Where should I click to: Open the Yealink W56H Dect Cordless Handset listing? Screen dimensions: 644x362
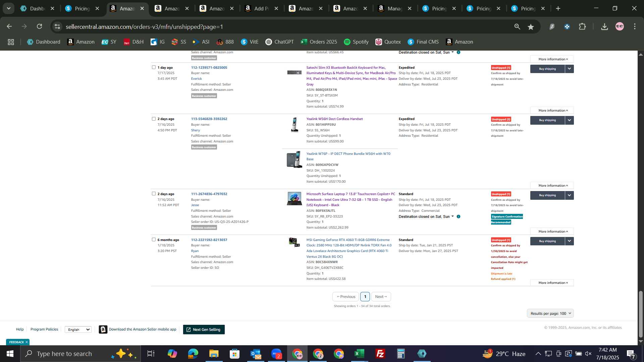pos(334,119)
